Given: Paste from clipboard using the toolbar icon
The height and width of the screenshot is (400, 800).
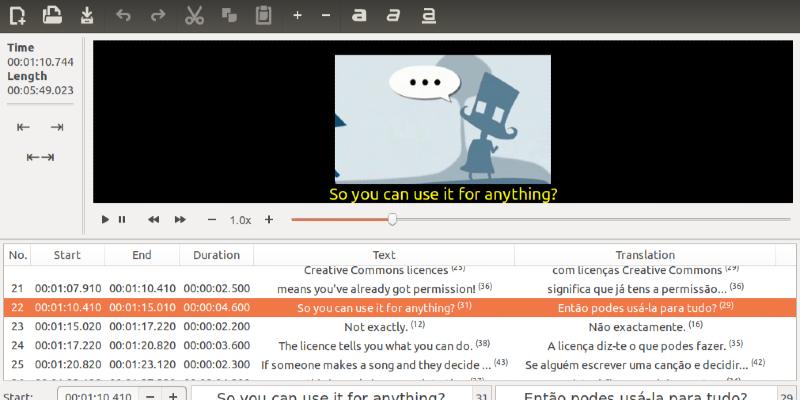Looking at the screenshot, I should 263,15.
